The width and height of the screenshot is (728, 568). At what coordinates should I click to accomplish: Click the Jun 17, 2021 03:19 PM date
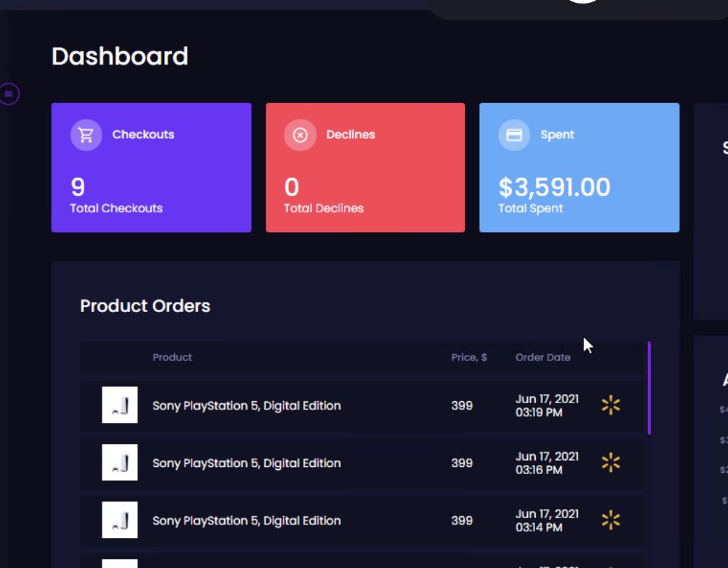pyautogui.click(x=547, y=405)
